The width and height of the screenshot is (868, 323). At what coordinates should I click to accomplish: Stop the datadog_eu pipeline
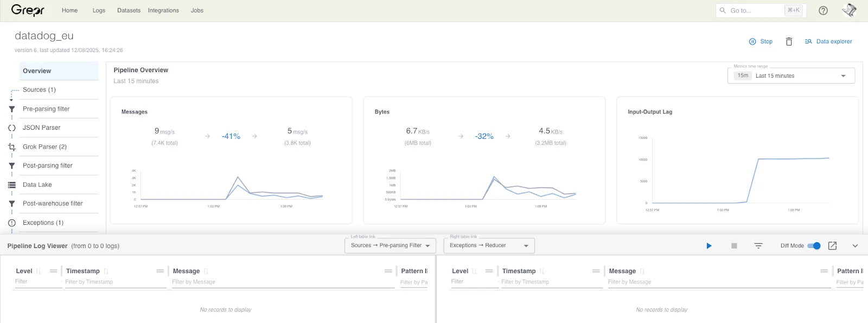point(761,41)
